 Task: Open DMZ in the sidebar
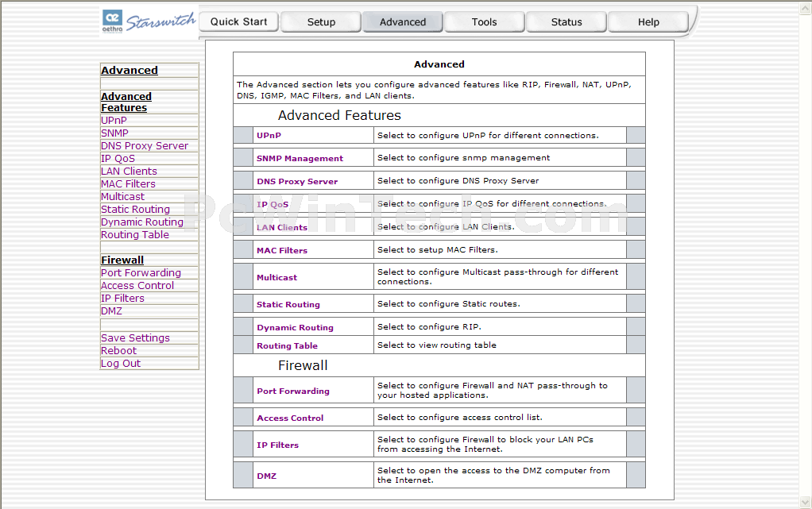pos(111,310)
